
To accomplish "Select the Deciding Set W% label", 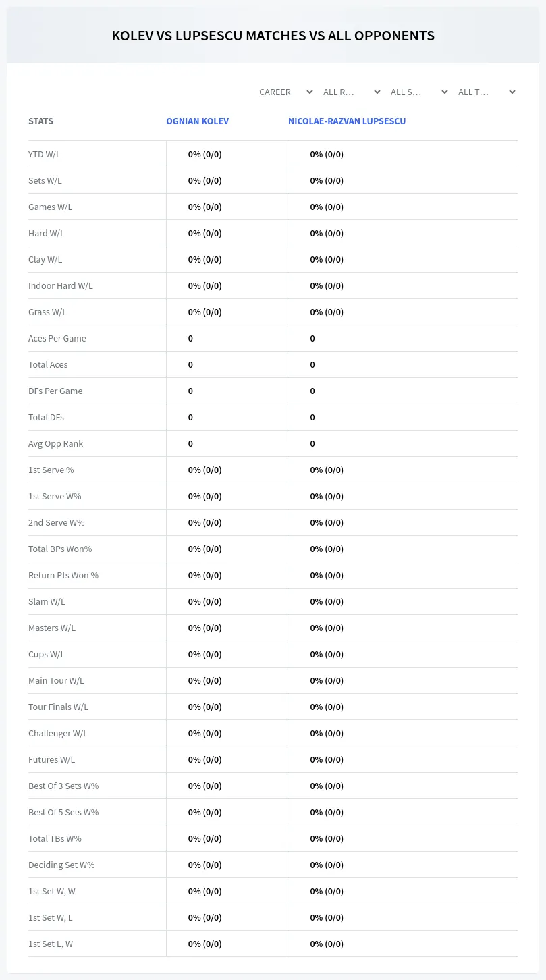I will pyautogui.click(x=61, y=865).
